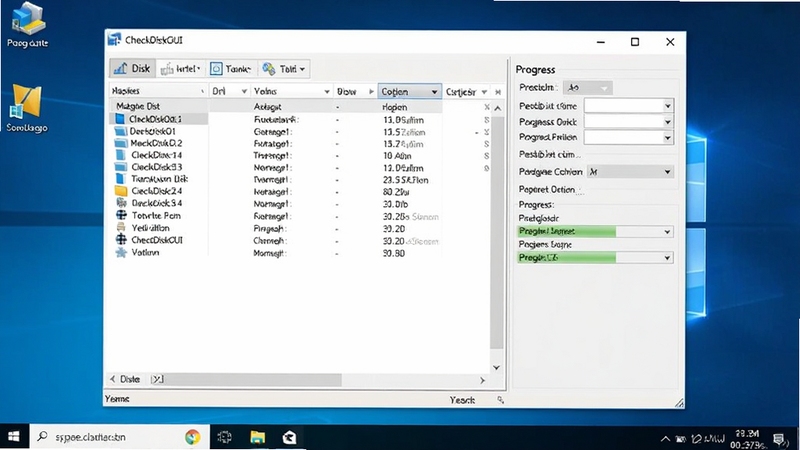Open the Pogress Dokk dropdown field
Viewport: 800px width, 450px height.
[x=629, y=121]
